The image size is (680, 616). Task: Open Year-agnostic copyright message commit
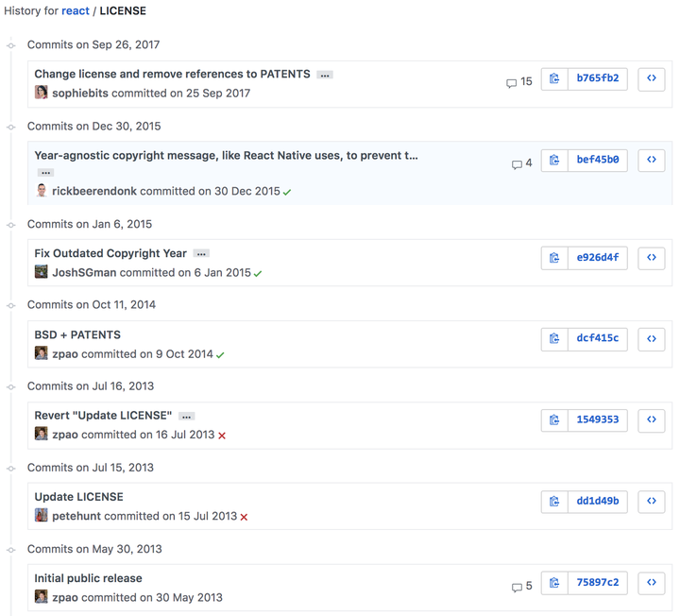click(226, 155)
